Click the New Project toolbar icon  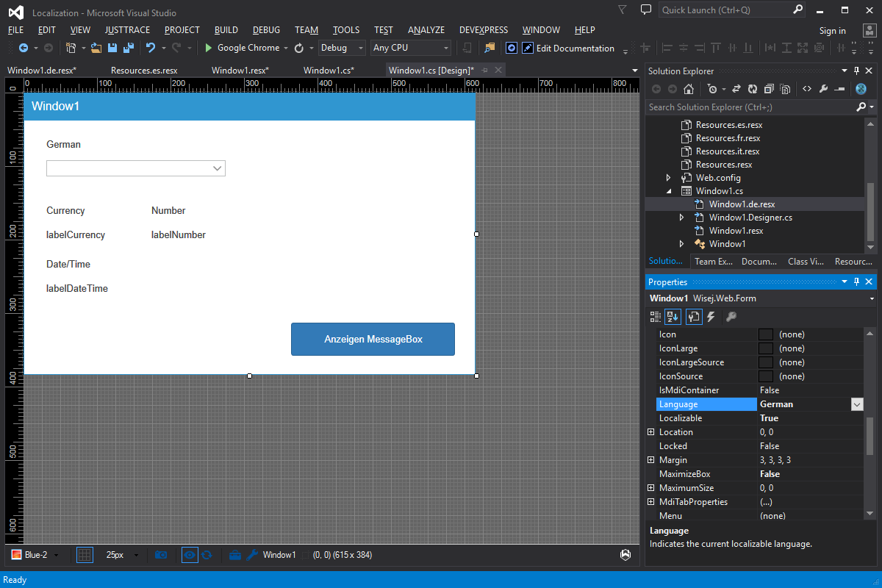click(71, 48)
